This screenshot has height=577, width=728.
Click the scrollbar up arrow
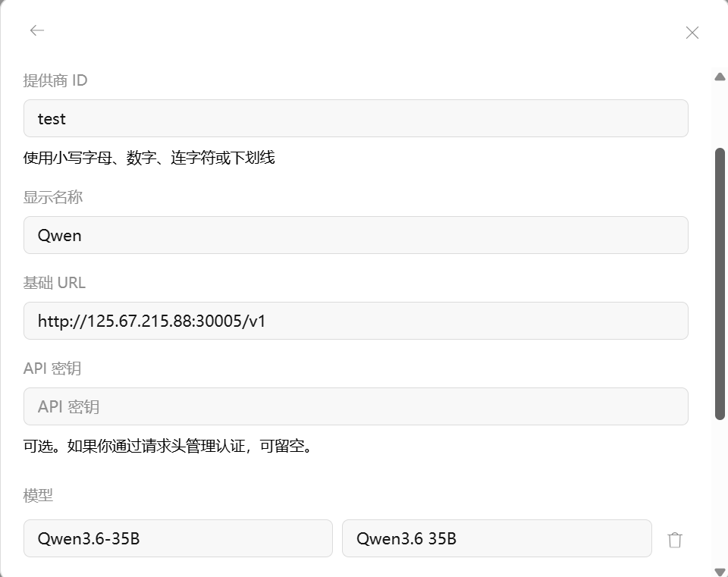720,77
